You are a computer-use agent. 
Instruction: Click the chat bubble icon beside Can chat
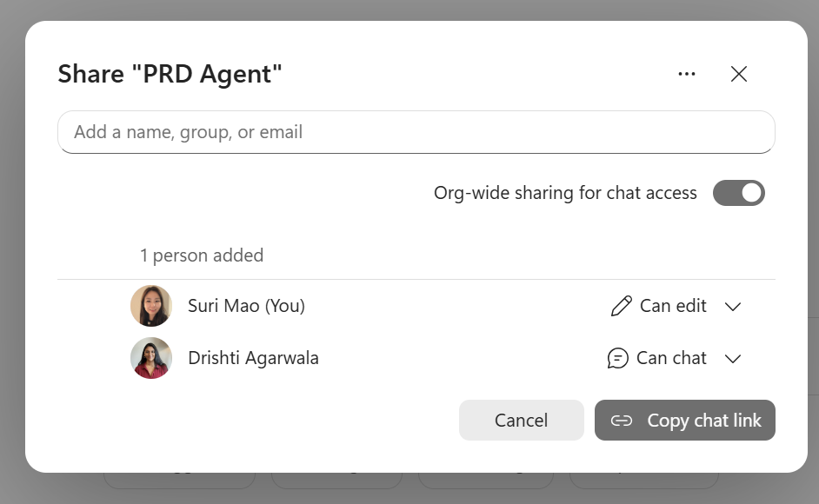[x=617, y=358]
